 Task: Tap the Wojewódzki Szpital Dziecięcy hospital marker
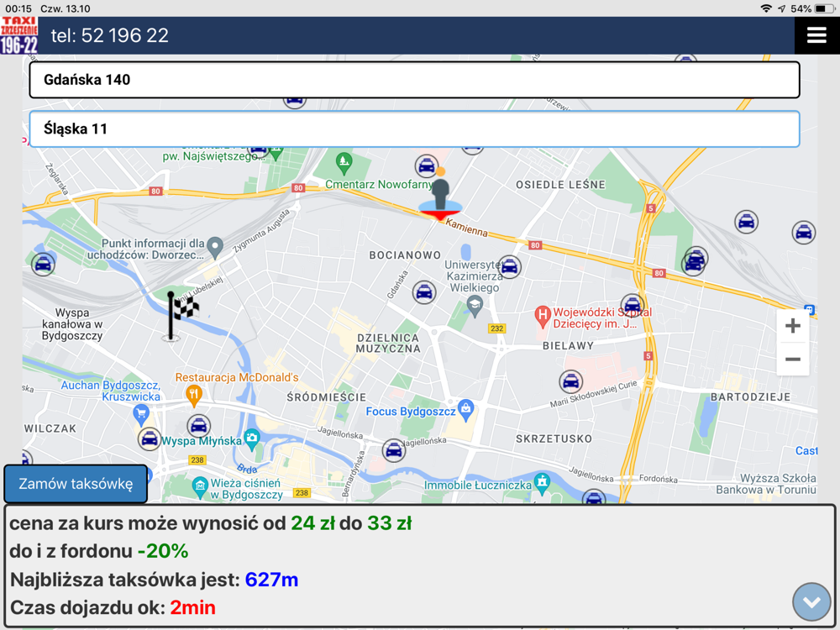coord(543,318)
